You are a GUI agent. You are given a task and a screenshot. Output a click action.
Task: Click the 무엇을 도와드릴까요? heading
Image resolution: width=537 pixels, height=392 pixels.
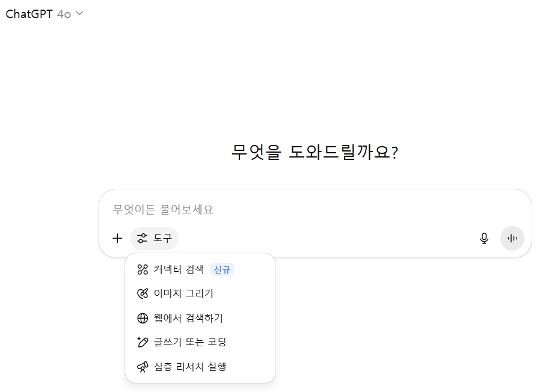tap(315, 152)
